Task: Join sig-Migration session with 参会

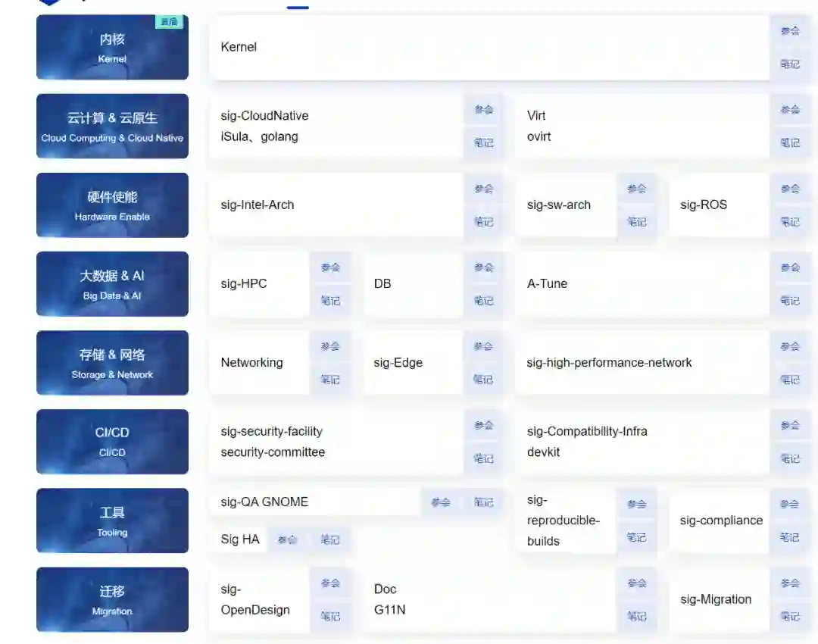Action: 790,583
